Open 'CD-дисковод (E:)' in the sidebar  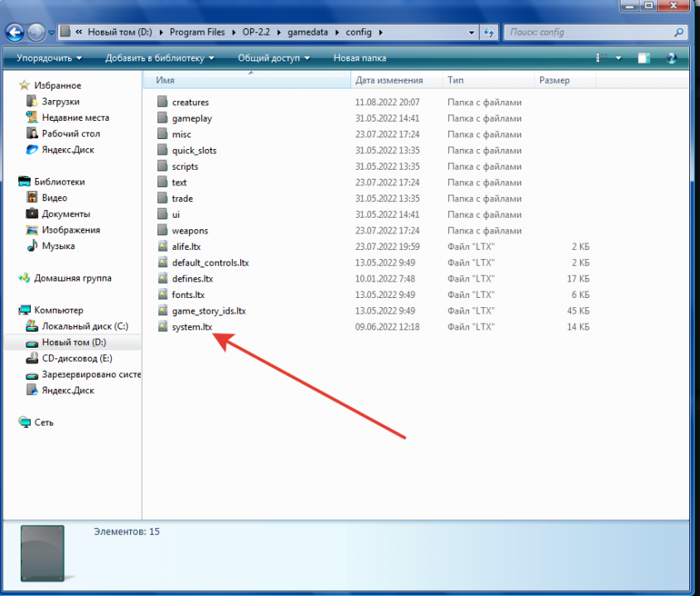(77, 358)
